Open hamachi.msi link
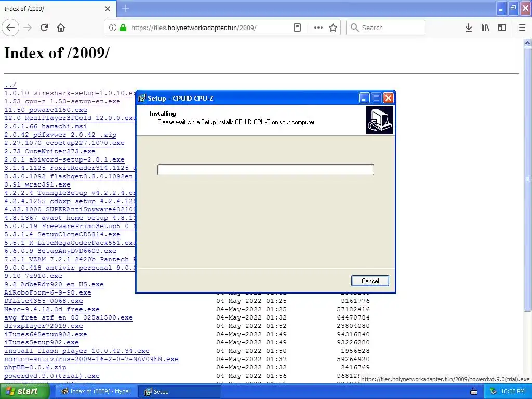The height and width of the screenshot is (399, 532). 46,126
